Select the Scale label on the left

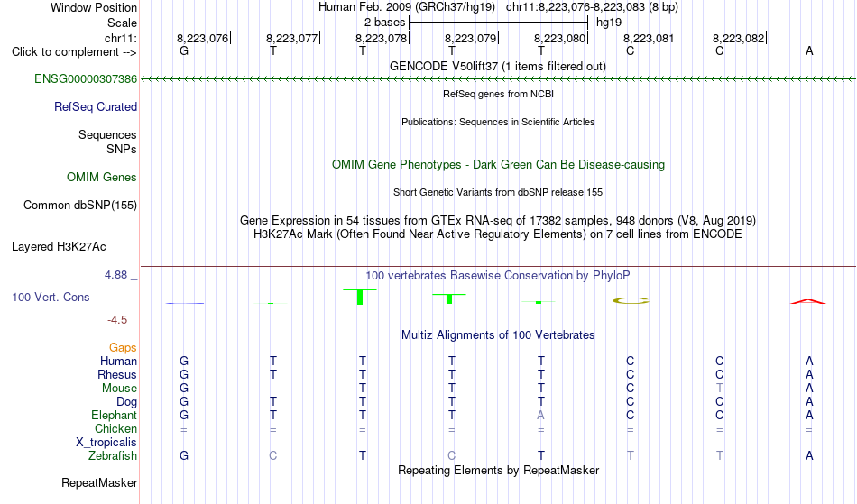point(122,23)
